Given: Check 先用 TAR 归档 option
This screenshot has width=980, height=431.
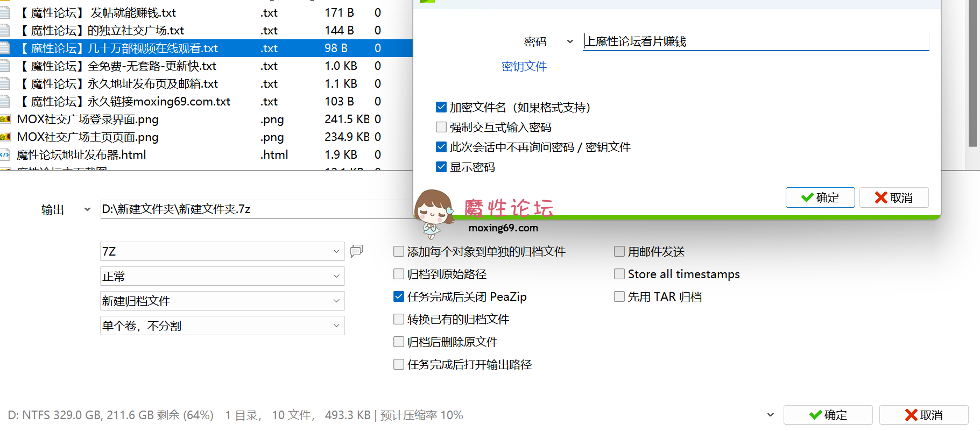Looking at the screenshot, I should [619, 296].
